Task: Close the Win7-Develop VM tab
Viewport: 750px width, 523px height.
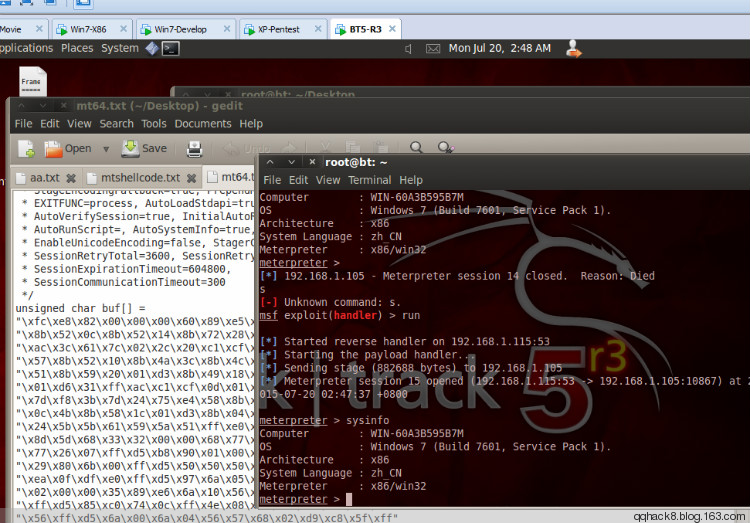Action: 227,29
